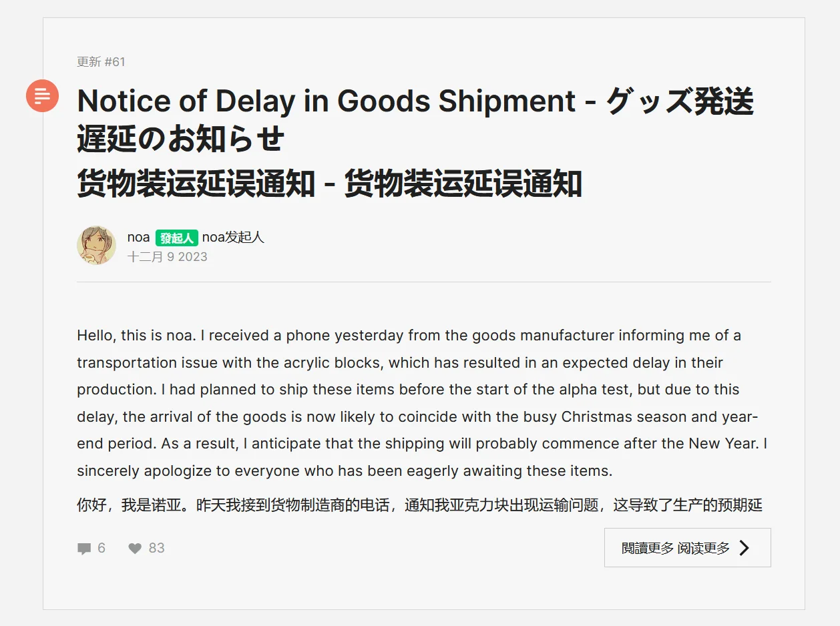The image size is (840, 626).
Task: Click the sentence about Christmas season delay
Action: 417,416
